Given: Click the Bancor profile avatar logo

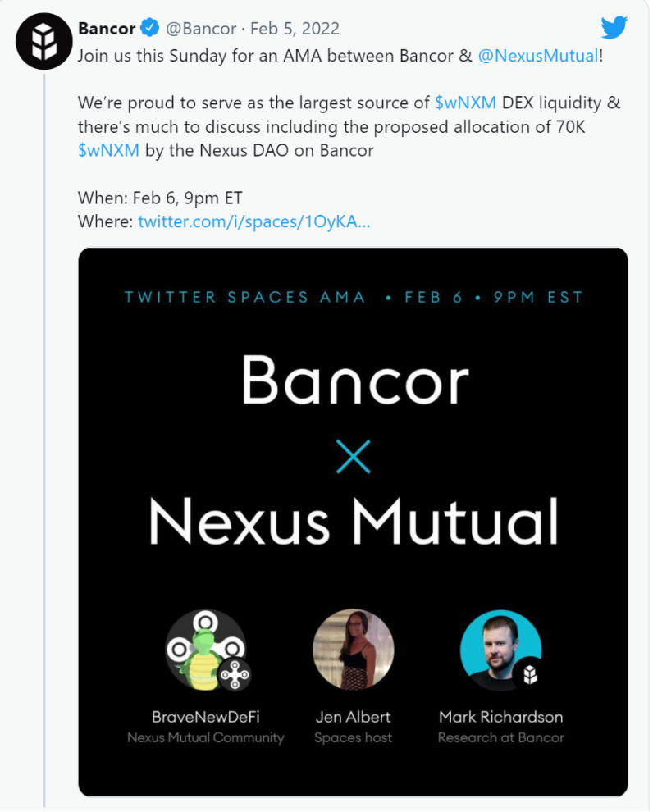Looking at the screenshot, I should click(43, 42).
